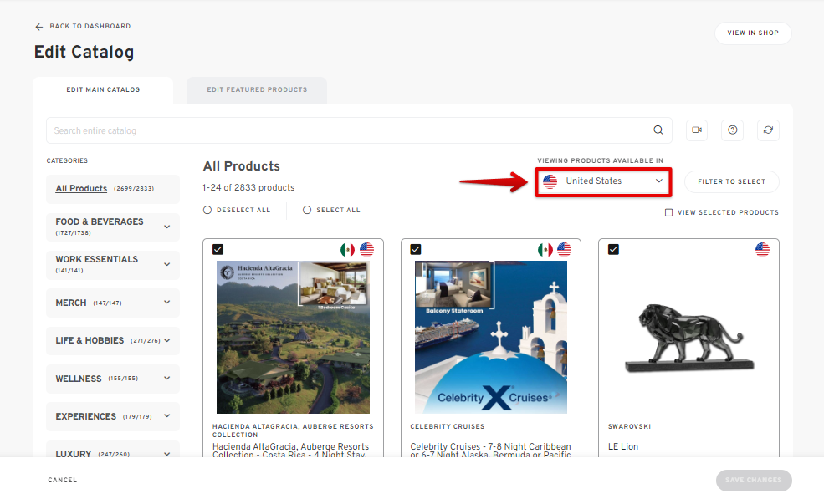824x504 pixels.
Task: Open the Swarovski lion product image
Action: coord(689,338)
